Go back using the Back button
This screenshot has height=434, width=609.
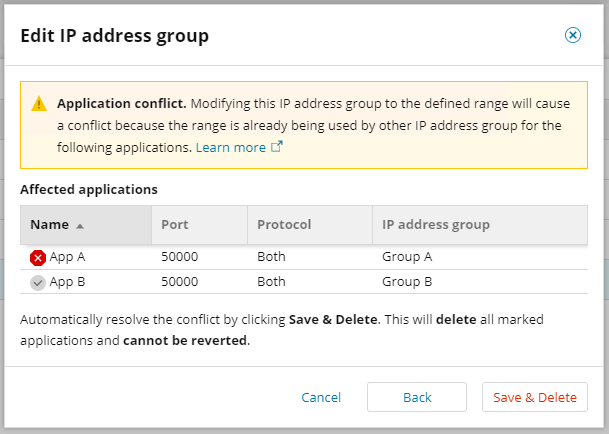click(417, 397)
